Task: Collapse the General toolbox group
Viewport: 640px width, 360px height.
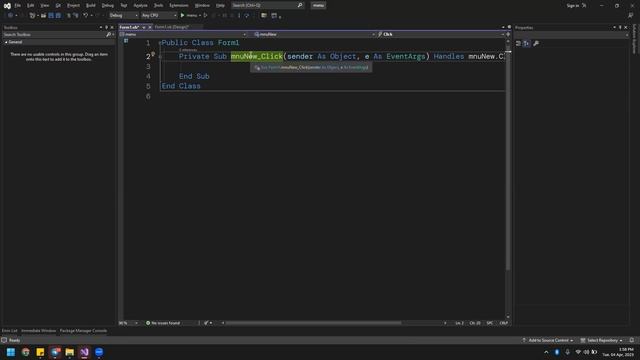Action: [6, 42]
